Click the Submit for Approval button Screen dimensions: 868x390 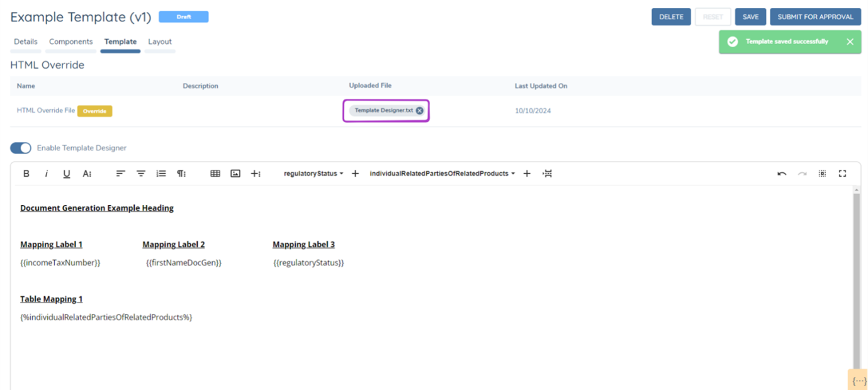point(815,17)
